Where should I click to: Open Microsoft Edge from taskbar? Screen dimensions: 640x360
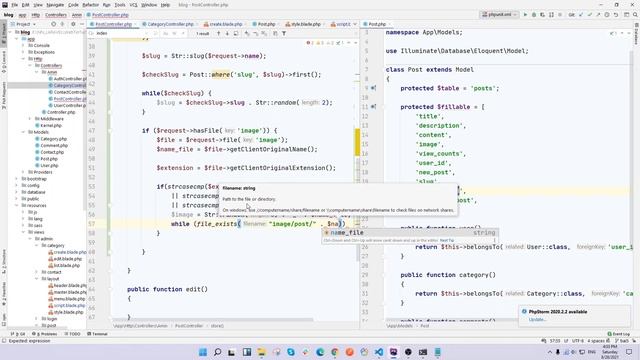(x=320, y=352)
